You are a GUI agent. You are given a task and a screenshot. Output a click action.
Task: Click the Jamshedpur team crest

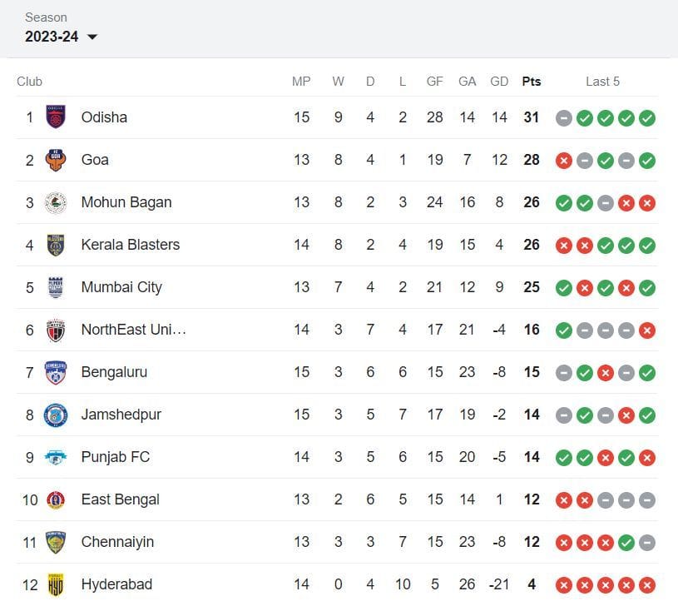coord(55,415)
